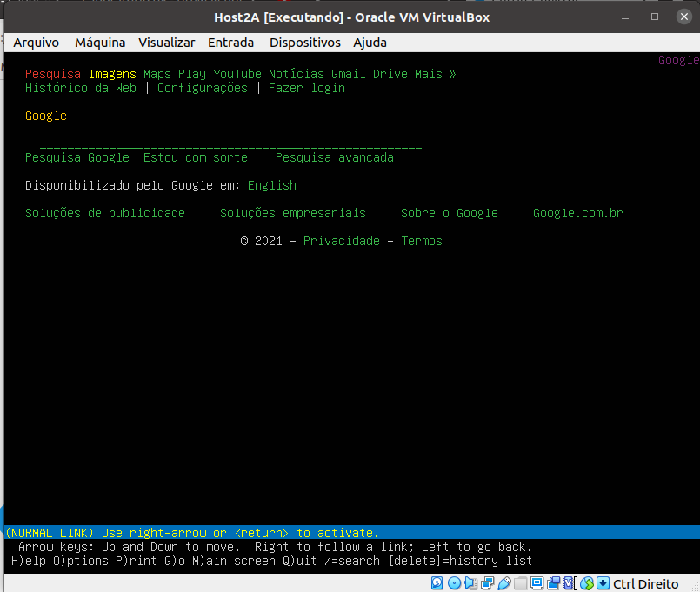Click the Estou com sorte button
This screenshot has width=700, height=592.
(195, 157)
